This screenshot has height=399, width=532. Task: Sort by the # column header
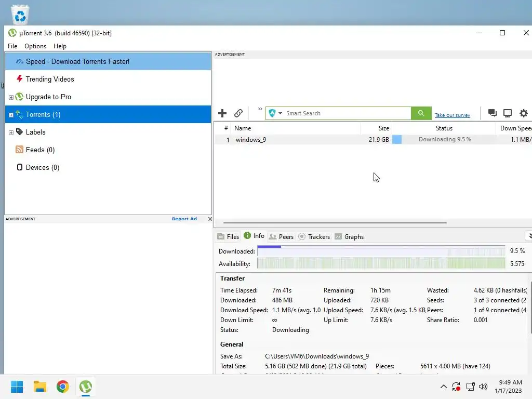(223, 128)
